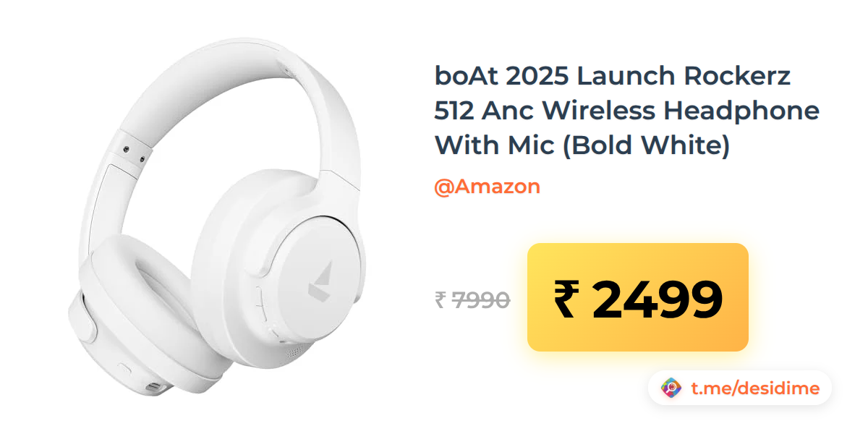Click the struck-through 7990 original price
This screenshot has width=868, height=434.
[x=481, y=299]
